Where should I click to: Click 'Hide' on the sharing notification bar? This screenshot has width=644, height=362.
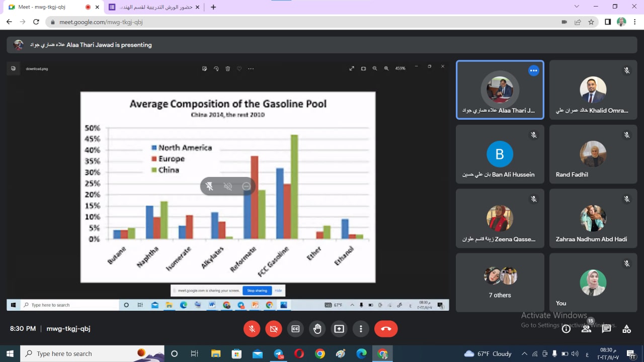point(278,291)
